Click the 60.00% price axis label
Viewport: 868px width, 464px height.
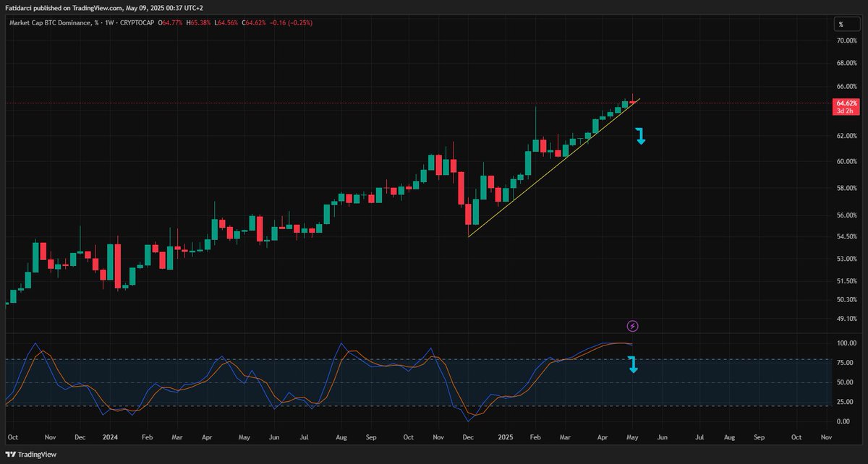[x=846, y=162]
